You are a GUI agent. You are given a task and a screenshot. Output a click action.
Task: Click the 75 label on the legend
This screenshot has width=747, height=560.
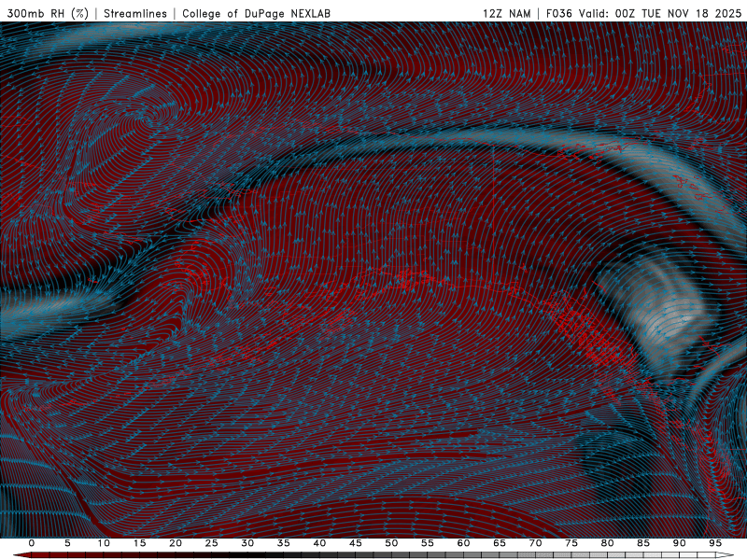click(x=571, y=543)
